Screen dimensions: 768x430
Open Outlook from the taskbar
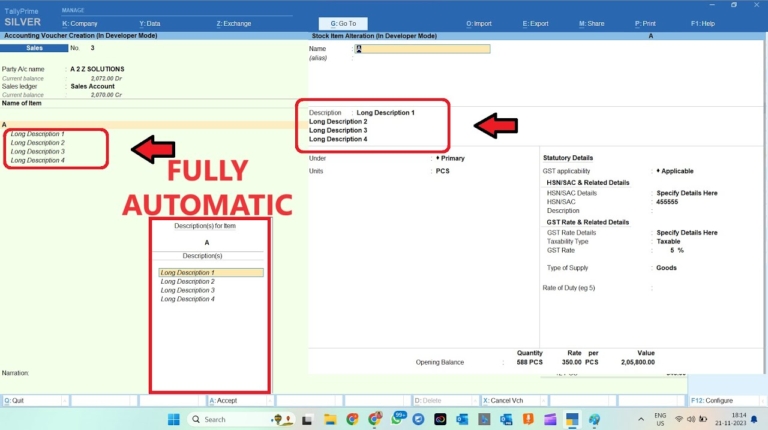[x=462, y=419]
